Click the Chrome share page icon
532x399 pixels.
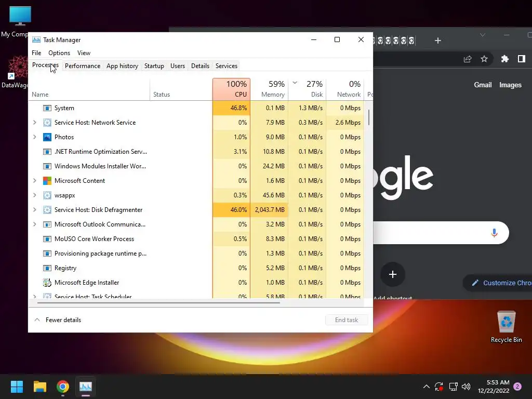click(x=468, y=59)
